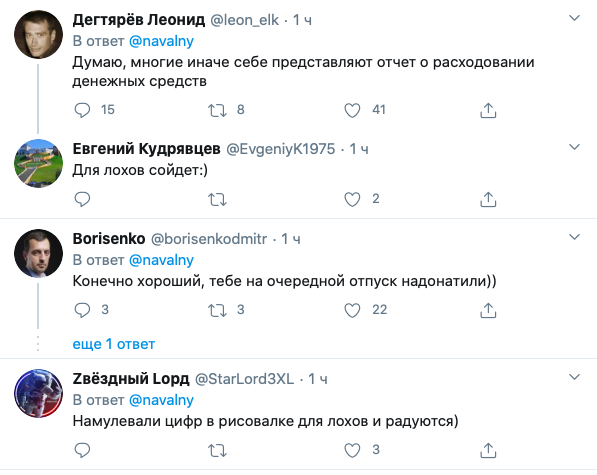The height and width of the screenshot is (475, 597).
Task: Share Zвёздный Lорд's tweet
Action: pyautogui.click(x=488, y=450)
